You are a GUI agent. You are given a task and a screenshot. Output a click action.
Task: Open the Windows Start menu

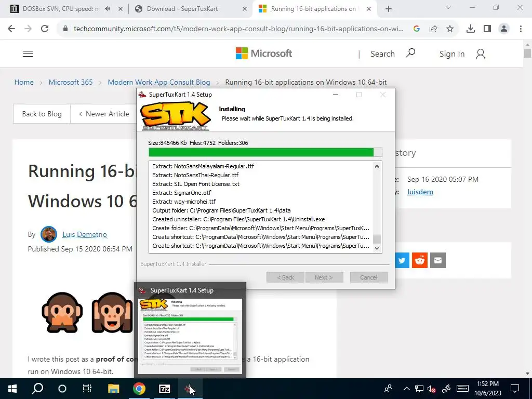click(x=12, y=389)
